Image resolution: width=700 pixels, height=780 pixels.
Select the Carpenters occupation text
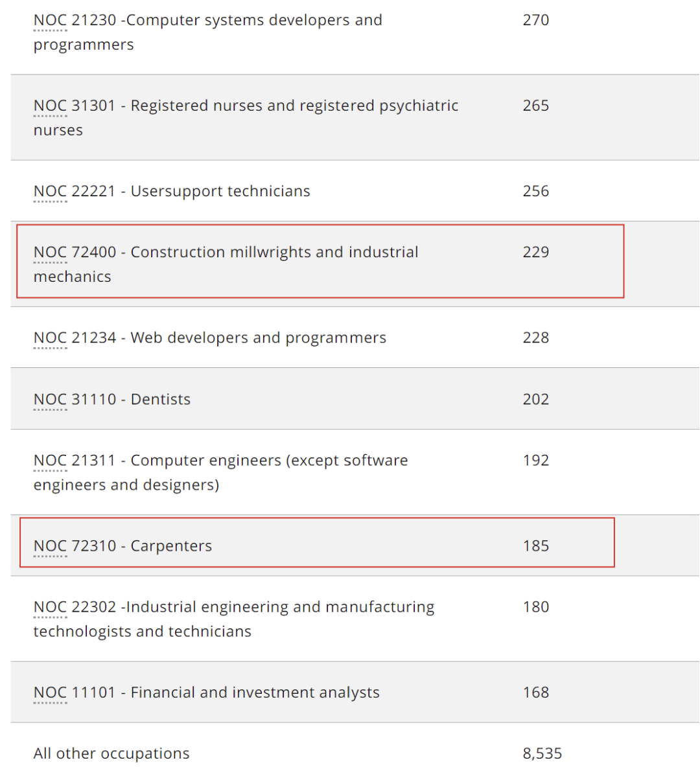coord(171,546)
